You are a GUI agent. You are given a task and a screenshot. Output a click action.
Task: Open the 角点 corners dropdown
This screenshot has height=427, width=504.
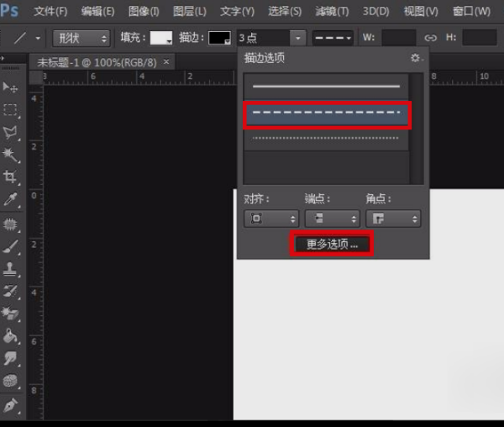(393, 219)
